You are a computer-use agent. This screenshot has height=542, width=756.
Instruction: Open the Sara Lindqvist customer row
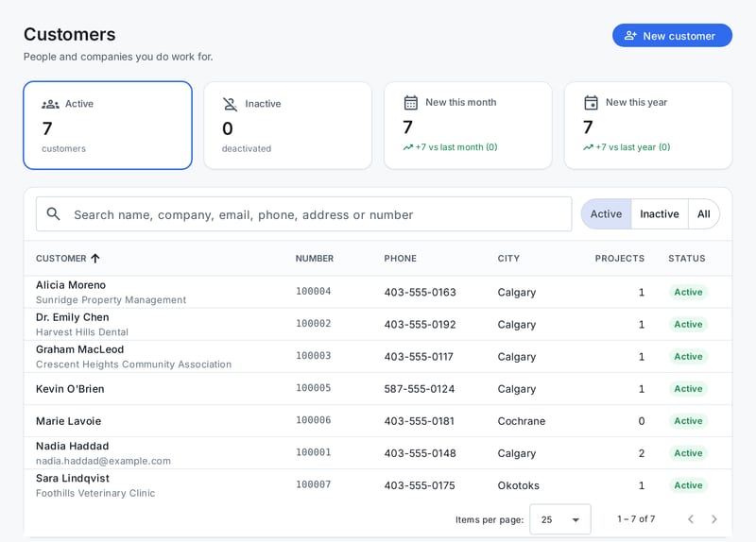[378, 485]
